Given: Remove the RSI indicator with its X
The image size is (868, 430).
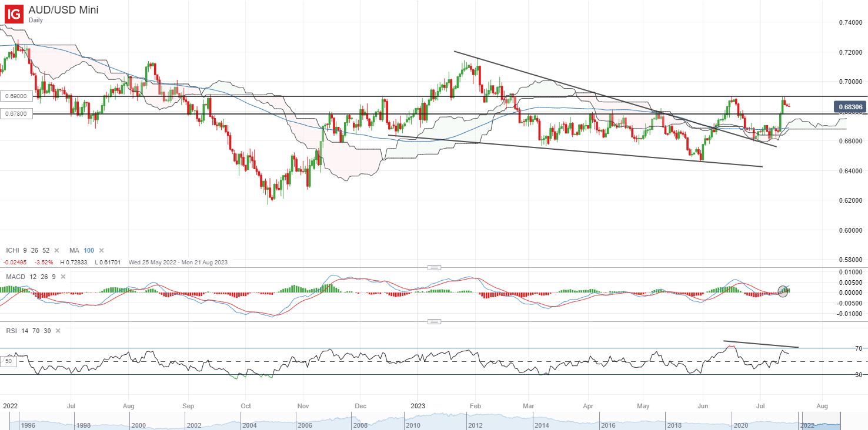Looking at the screenshot, I should 58,331.
